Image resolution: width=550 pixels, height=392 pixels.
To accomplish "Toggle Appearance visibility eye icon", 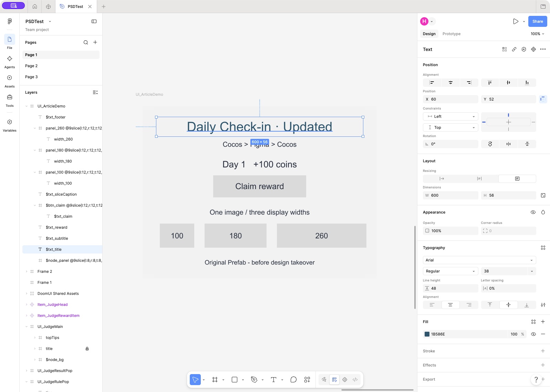I will pyautogui.click(x=533, y=212).
